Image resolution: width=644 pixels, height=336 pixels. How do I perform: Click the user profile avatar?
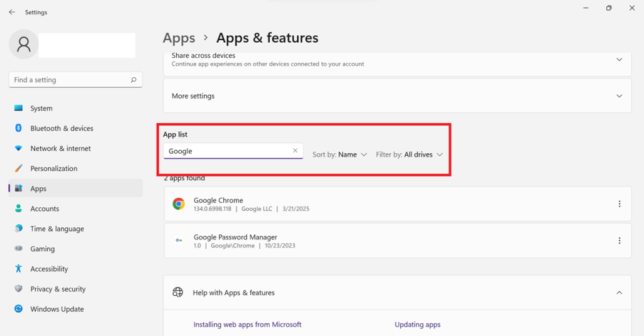pyautogui.click(x=24, y=45)
